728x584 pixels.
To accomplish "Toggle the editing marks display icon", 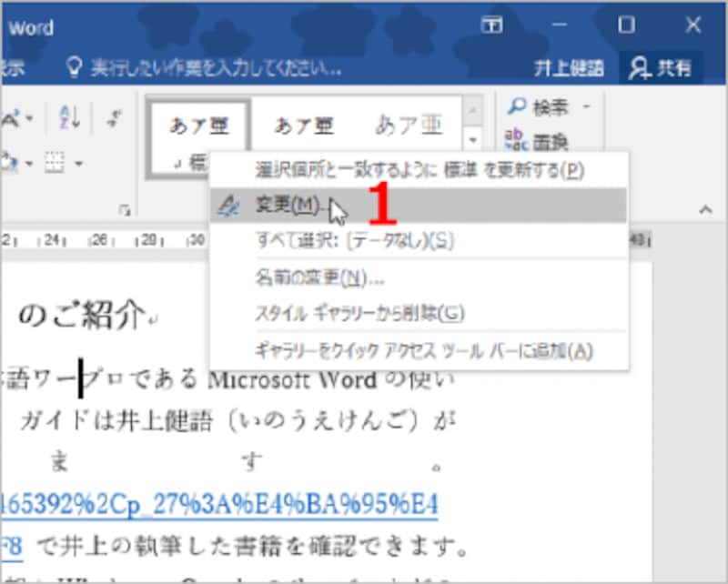I will tap(112, 116).
